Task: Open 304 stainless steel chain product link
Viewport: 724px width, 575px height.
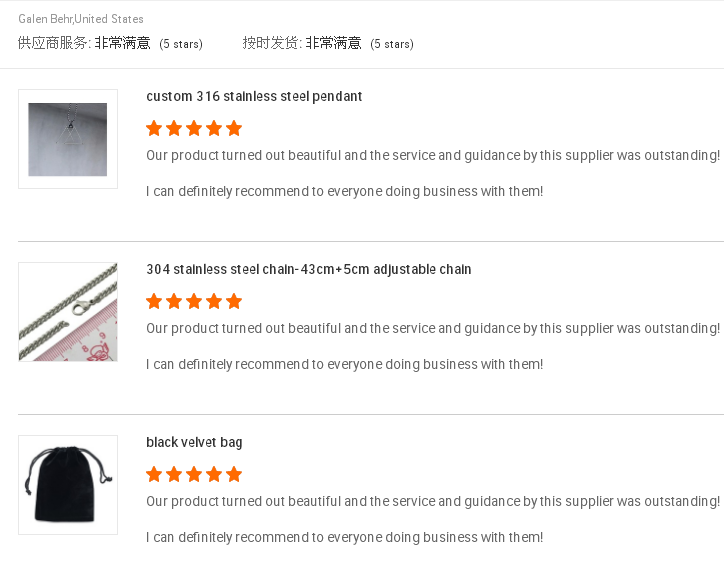Action: point(308,269)
